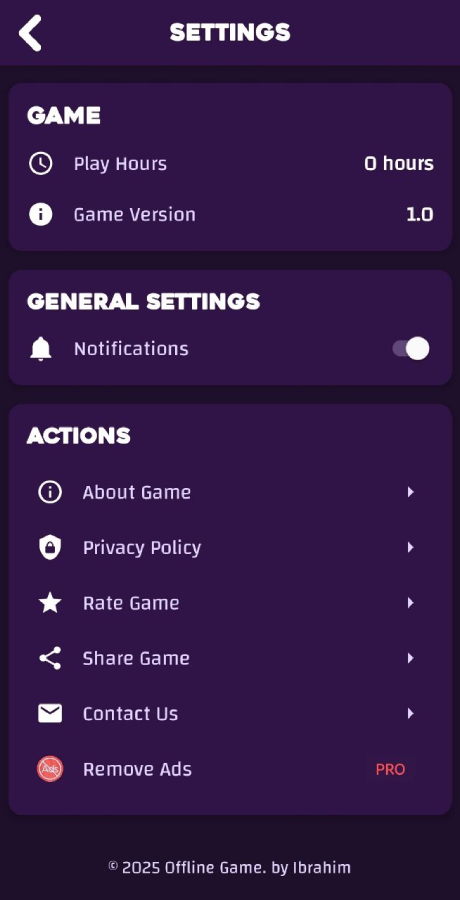
Task: Click the 0 hours play time value
Action: [x=399, y=164]
